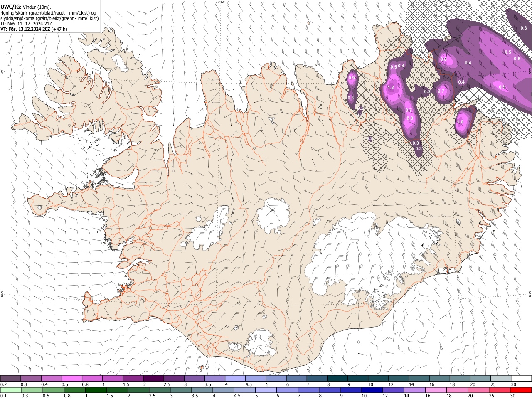Click the pink rain swatch between 18 and 20

457,390
